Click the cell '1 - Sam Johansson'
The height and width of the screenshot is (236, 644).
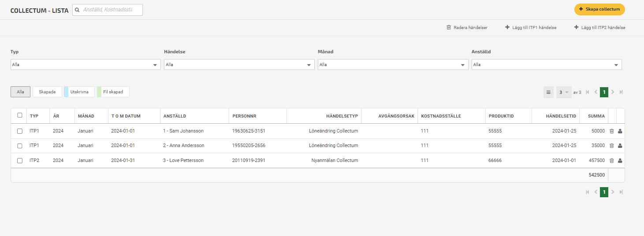click(x=183, y=131)
